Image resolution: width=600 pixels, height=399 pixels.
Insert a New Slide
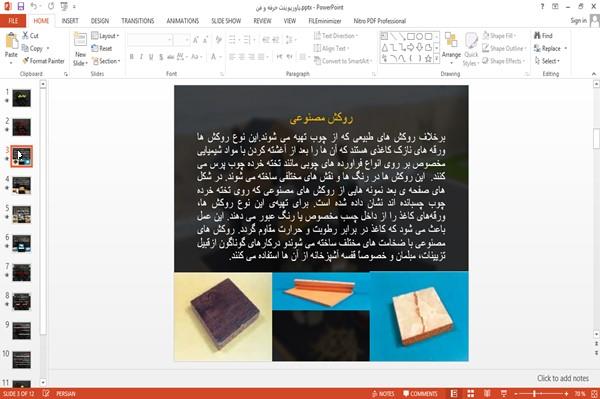click(x=80, y=50)
